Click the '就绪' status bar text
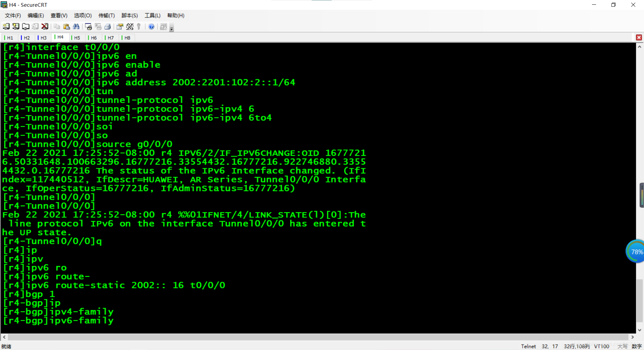Viewport: 644px width, 350px height. click(x=6, y=346)
